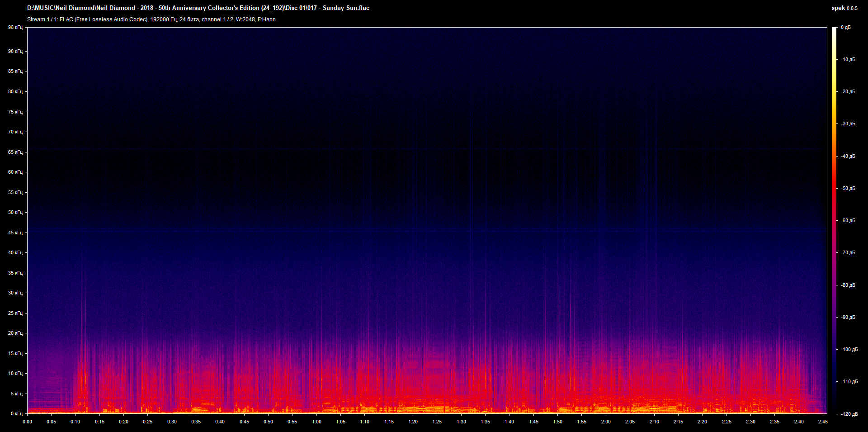
Task: Click the 96 кГц frequency axis label
Action: click(15, 27)
